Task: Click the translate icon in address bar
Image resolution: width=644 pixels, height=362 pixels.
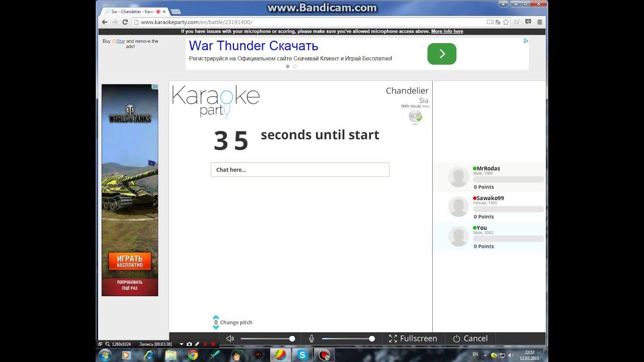Action: click(x=498, y=22)
